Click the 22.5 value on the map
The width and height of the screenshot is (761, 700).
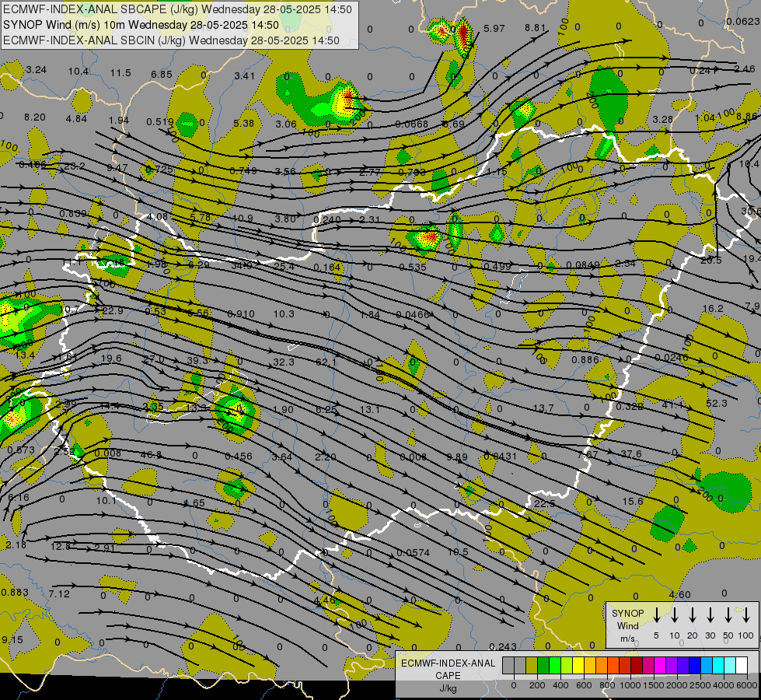click(545, 504)
